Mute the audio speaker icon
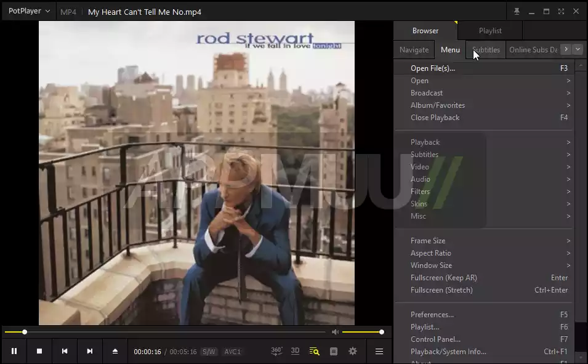 point(335,332)
